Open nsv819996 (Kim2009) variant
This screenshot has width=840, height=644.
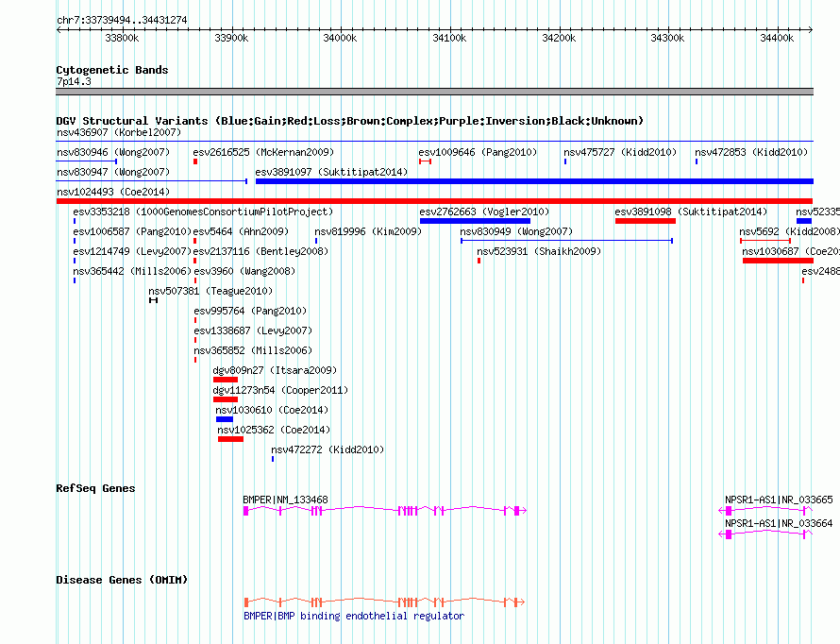click(x=368, y=231)
